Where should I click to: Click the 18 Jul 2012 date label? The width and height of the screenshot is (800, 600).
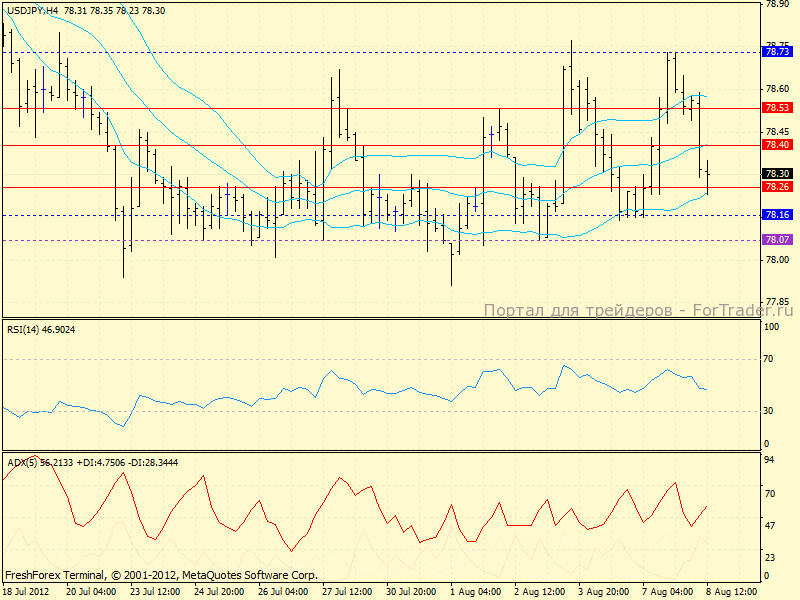click(x=26, y=591)
